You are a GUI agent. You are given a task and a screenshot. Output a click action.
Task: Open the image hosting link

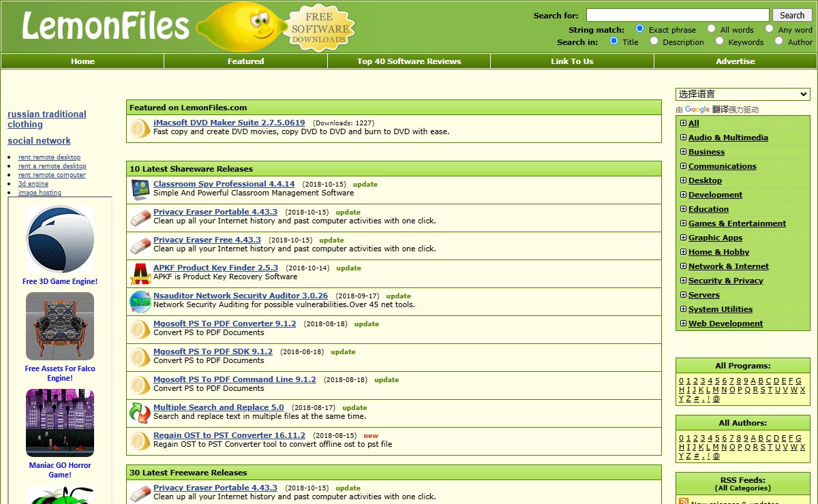pyautogui.click(x=40, y=193)
